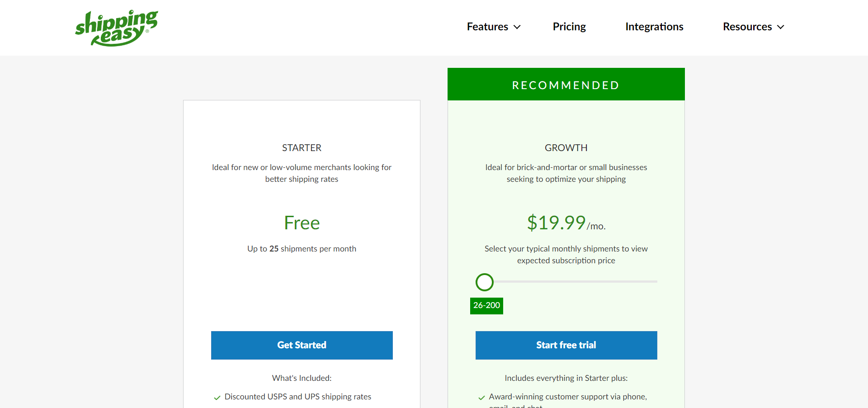Click the green RECOMMENDED banner

coord(566,85)
